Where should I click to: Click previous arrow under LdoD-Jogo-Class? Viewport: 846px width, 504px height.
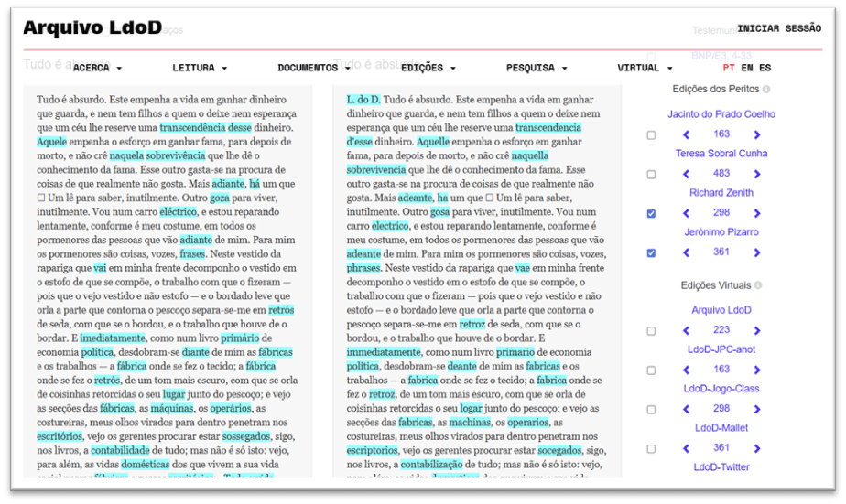click(686, 409)
